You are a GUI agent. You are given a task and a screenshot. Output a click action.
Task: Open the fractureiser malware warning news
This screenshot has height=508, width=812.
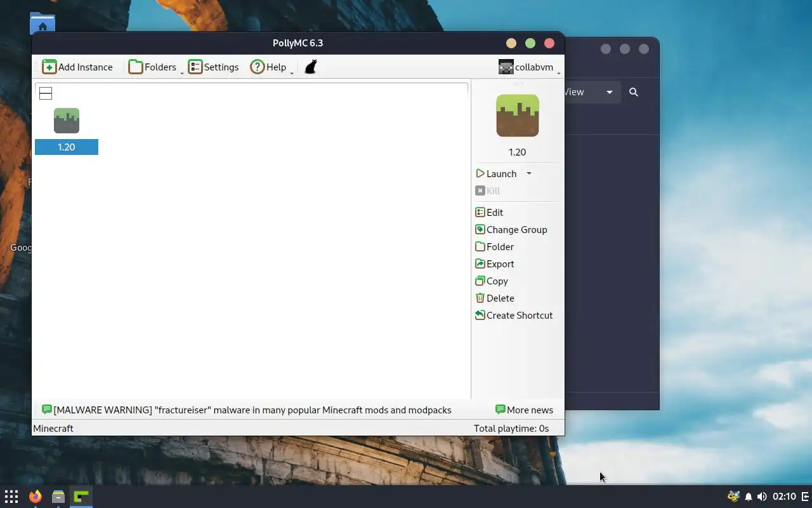click(x=247, y=410)
